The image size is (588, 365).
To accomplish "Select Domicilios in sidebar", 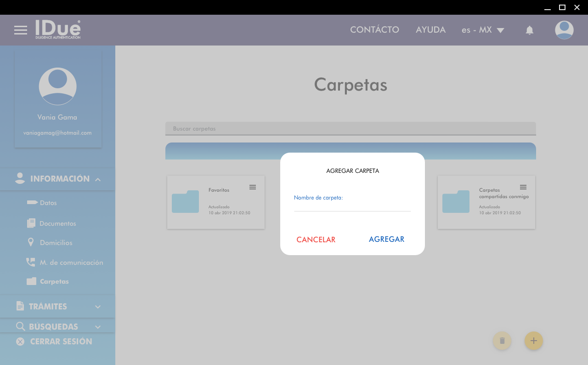I will coord(56,243).
